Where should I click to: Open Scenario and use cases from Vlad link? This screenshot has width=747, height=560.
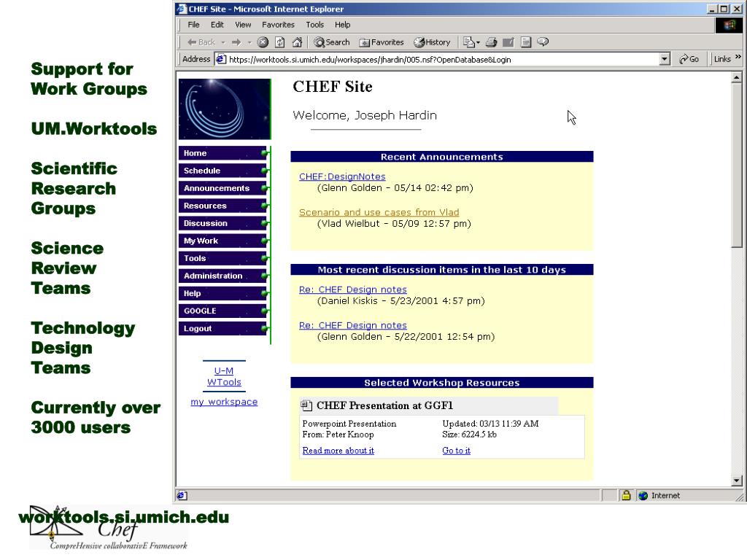pos(379,212)
